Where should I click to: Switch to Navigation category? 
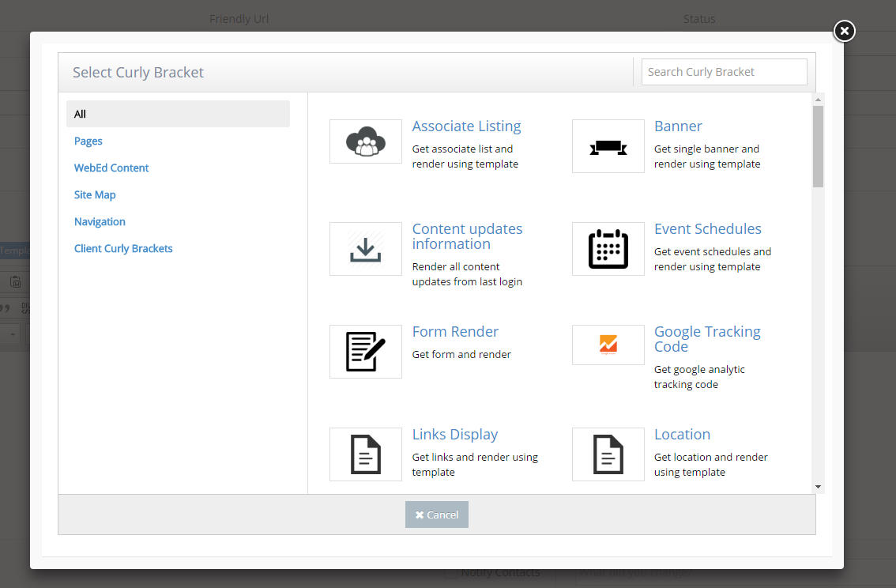[100, 221]
